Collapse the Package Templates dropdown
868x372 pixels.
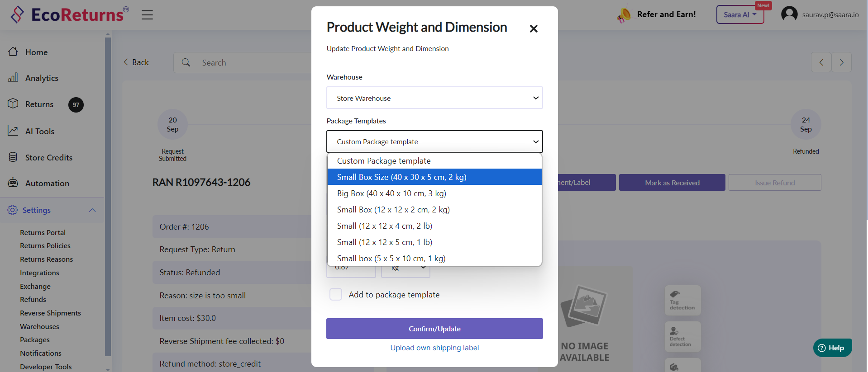tap(434, 142)
